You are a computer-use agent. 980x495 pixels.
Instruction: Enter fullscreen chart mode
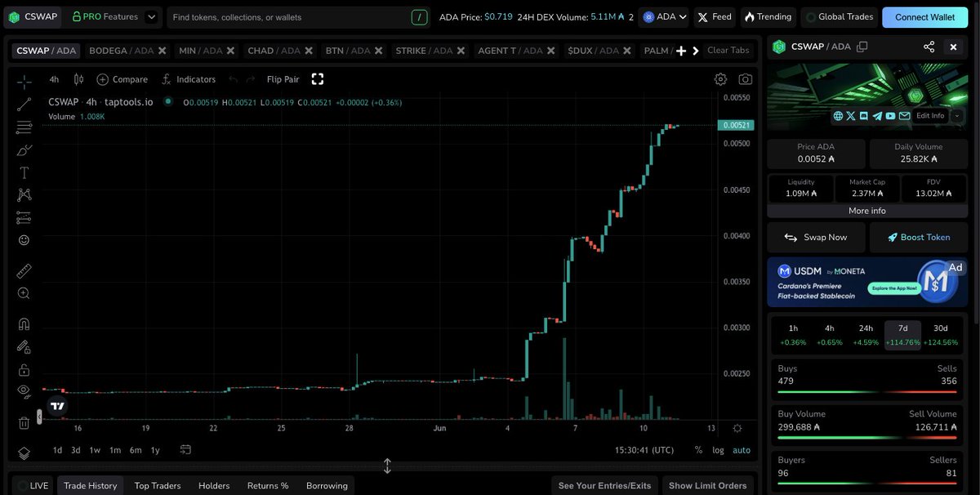point(318,79)
